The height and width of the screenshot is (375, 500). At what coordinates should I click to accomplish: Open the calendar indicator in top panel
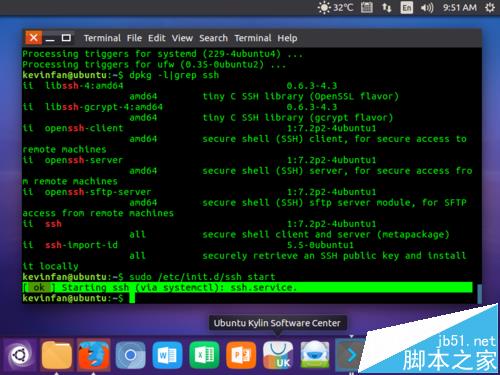click(x=367, y=7)
